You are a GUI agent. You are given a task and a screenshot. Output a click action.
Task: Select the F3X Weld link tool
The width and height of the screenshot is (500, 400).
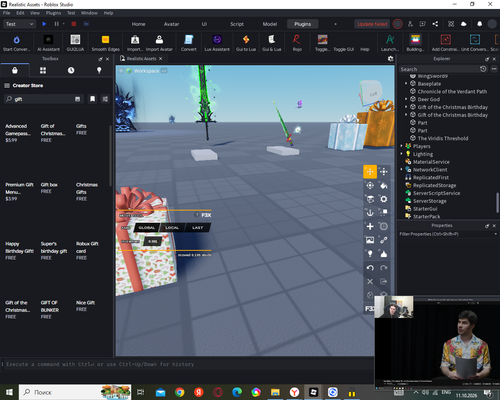[x=384, y=240]
